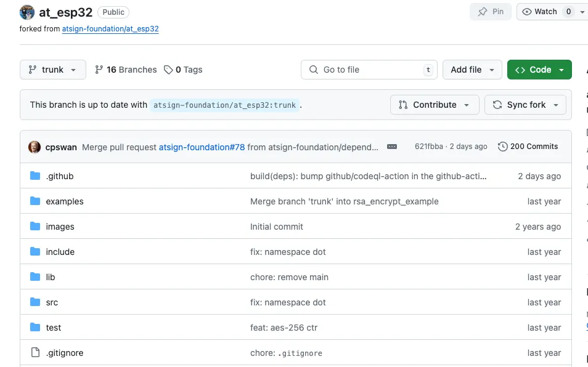The height and width of the screenshot is (367, 588).
Task: Click the test folder icon
Action: pyautogui.click(x=35, y=328)
